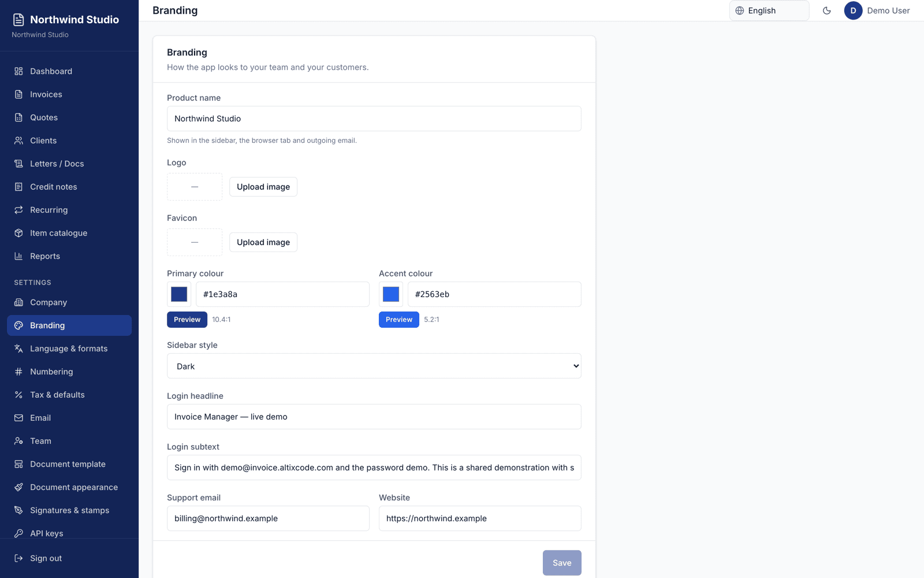Click the API keys key icon
This screenshot has height=578, width=924.
point(18,533)
